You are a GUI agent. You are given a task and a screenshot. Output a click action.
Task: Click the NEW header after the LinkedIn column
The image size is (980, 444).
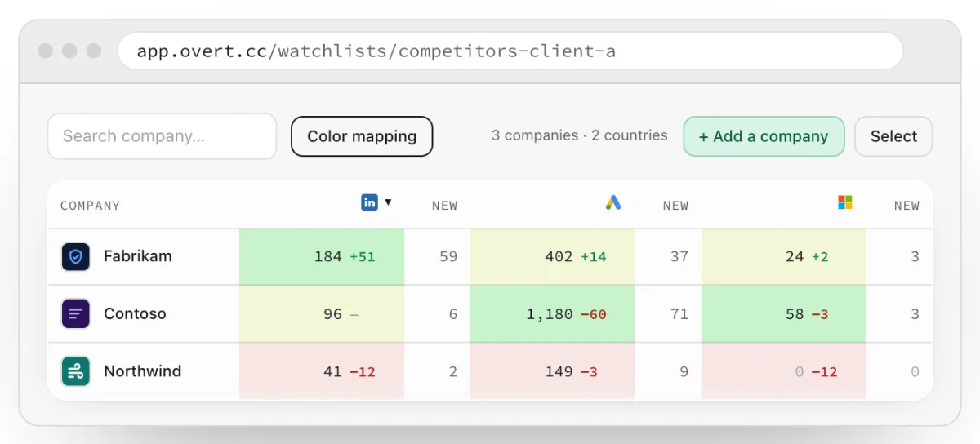[x=445, y=206]
